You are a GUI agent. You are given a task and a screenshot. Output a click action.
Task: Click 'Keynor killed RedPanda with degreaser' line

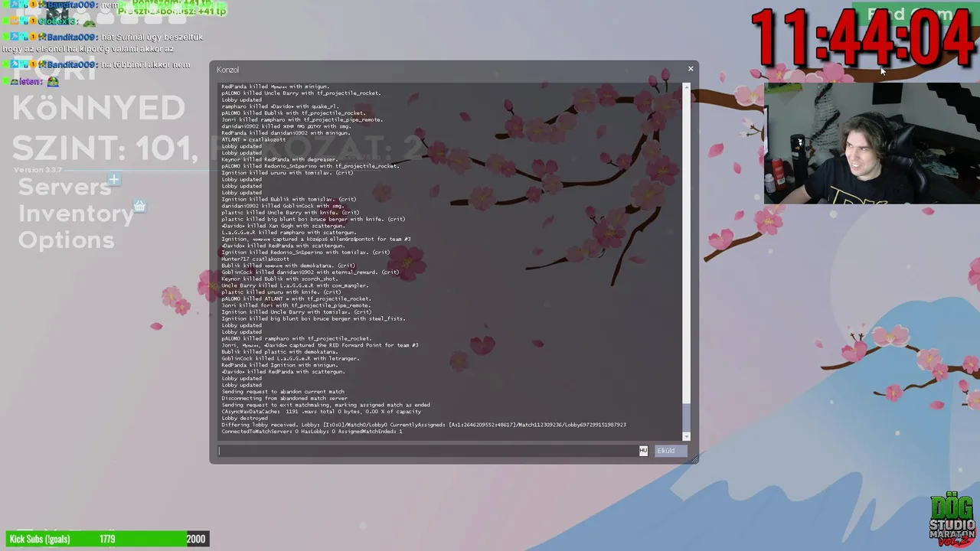[x=279, y=159]
